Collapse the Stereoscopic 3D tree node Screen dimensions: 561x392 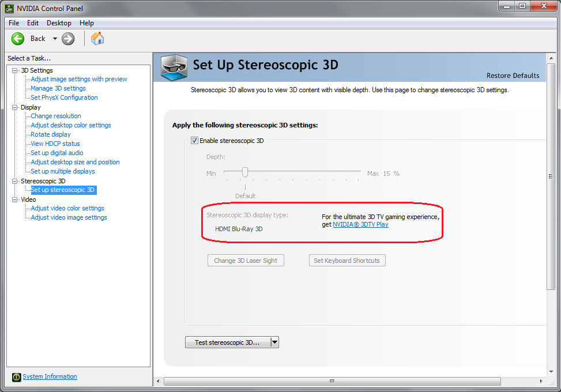[14, 181]
